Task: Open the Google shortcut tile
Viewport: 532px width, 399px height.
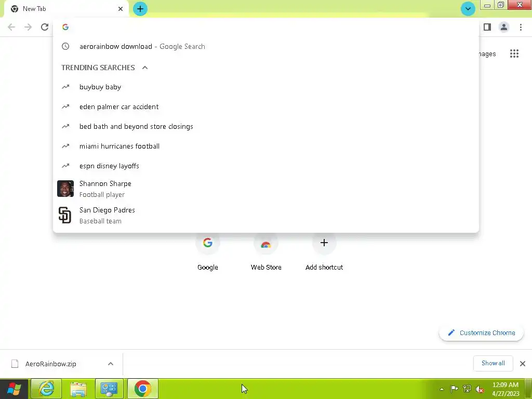Action: pyautogui.click(x=208, y=252)
